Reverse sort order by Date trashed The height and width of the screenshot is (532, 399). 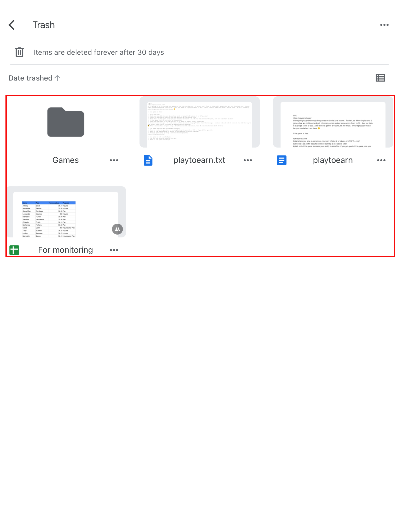[35, 78]
